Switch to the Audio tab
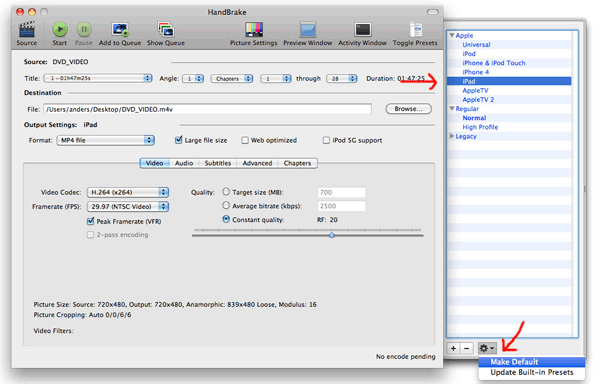 pyautogui.click(x=184, y=163)
